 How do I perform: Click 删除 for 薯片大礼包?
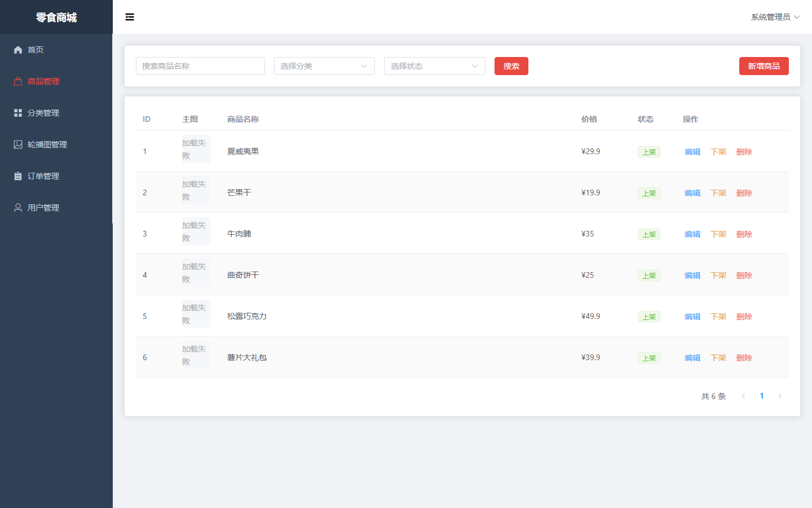(x=744, y=358)
